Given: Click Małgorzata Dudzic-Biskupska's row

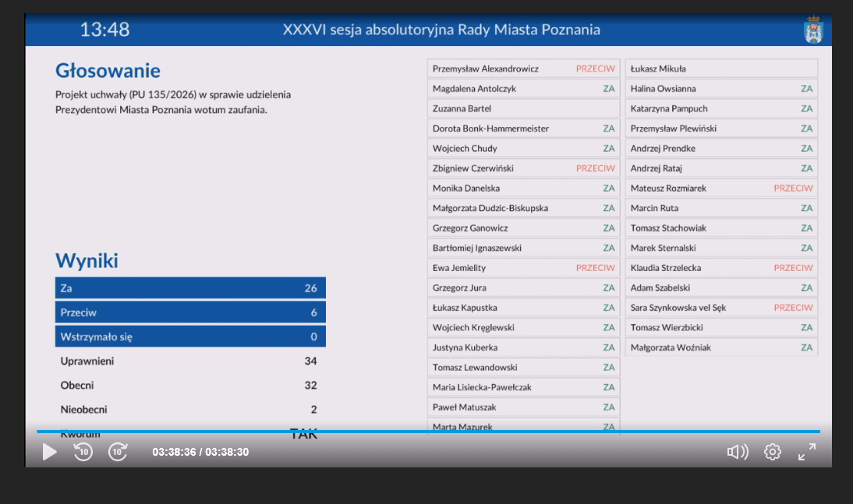Looking at the screenshot, I should point(523,208).
